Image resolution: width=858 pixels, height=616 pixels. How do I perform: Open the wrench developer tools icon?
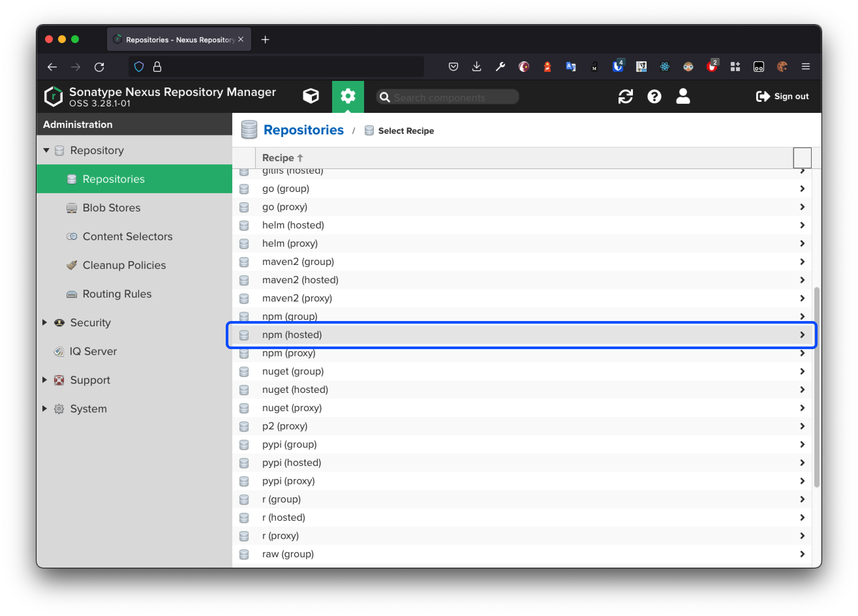click(500, 67)
